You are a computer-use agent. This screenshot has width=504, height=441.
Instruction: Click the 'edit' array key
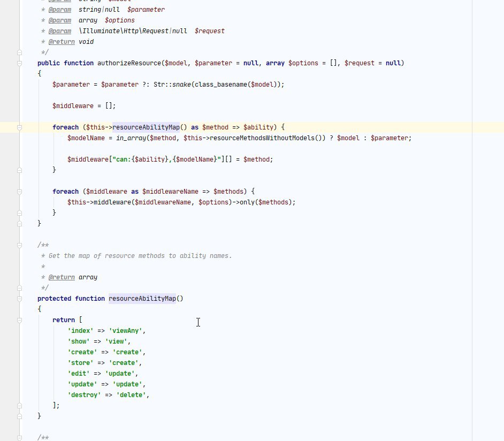coord(79,374)
